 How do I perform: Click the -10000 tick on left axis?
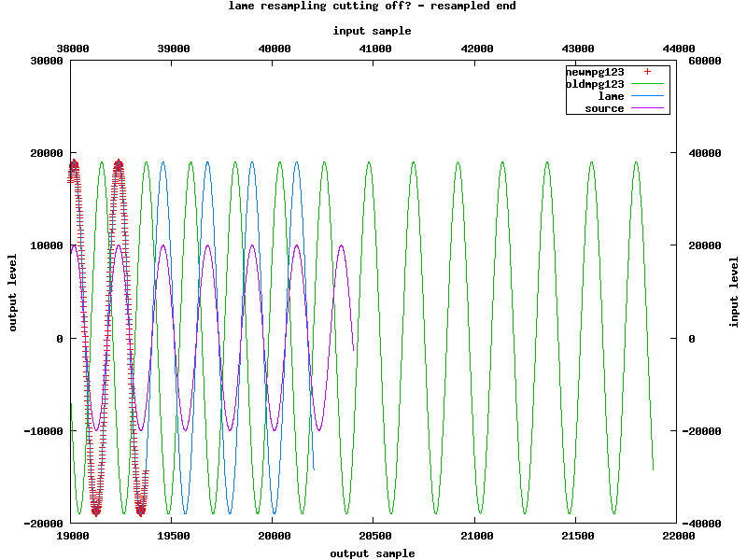[44, 431]
